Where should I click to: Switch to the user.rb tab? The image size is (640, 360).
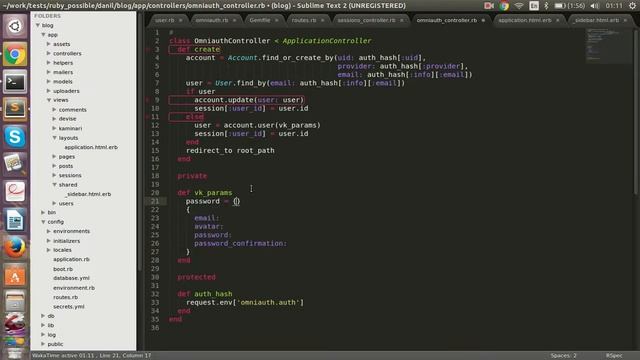point(164,20)
